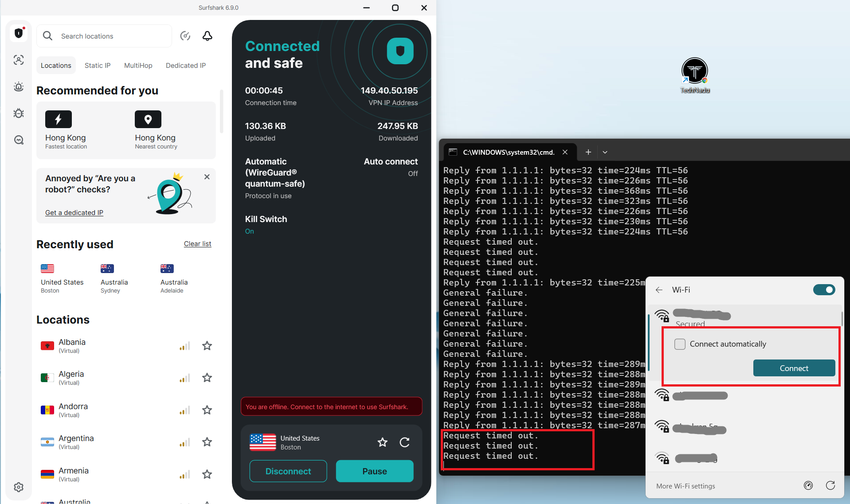850x504 pixels.
Task: Select recently used Australia Sydney
Action: (114, 279)
